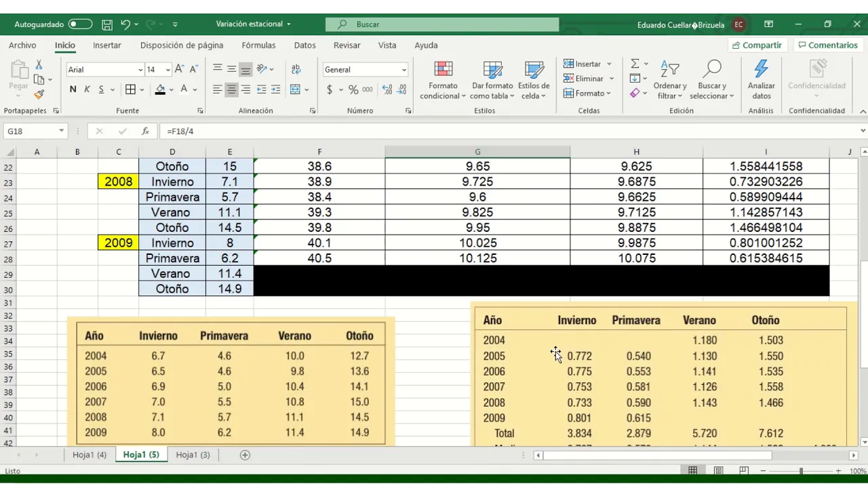Click Analizar datos button
The image size is (868, 488).
pos(761,80)
